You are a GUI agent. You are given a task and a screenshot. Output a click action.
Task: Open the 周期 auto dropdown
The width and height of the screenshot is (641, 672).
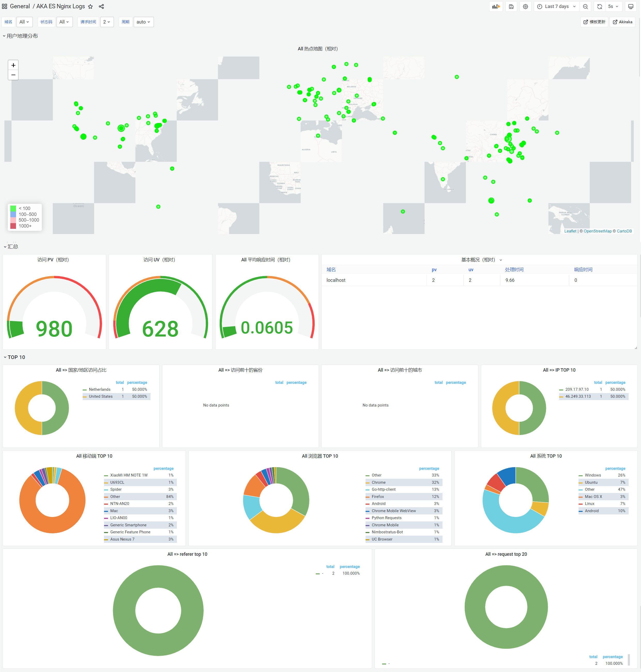click(x=144, y=22)
